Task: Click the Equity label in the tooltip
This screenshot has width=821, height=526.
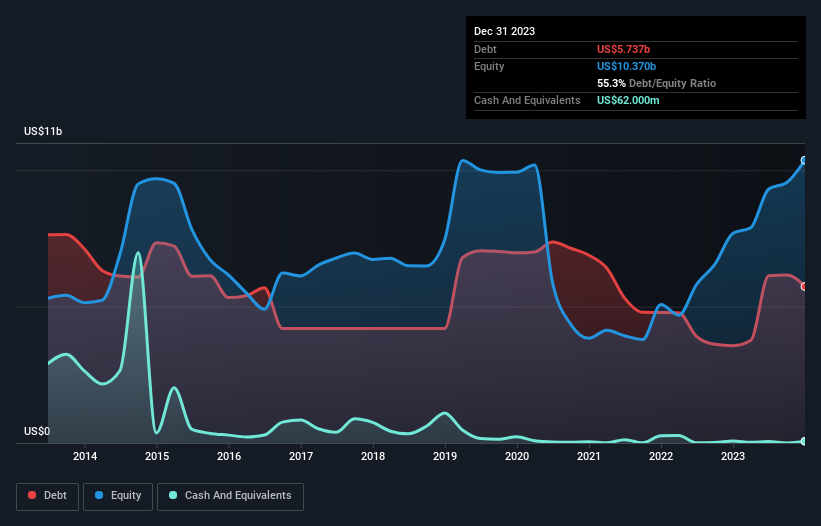Action: (x=489, y=66)
